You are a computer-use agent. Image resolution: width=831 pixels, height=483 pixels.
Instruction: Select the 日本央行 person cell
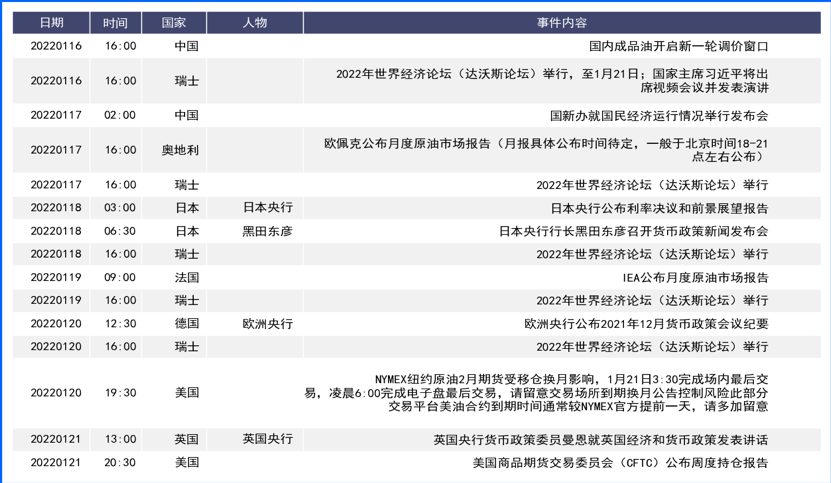point(268,207)
